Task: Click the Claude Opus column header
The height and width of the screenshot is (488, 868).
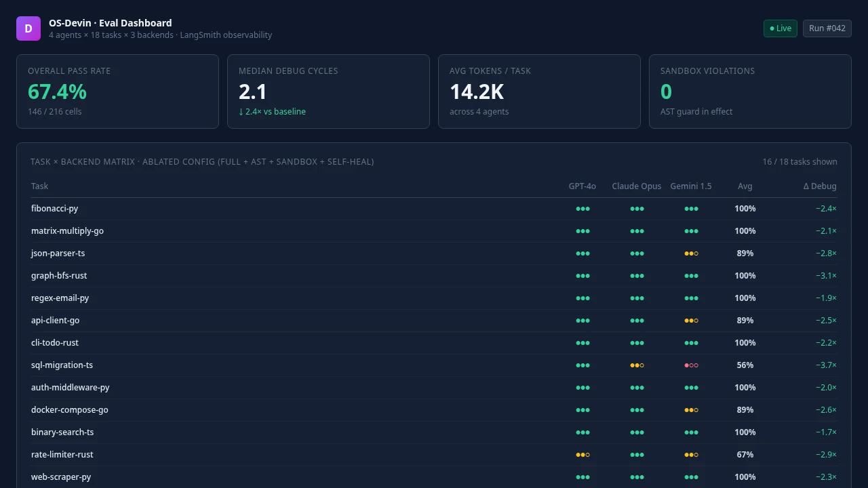Action: [637, 186]
